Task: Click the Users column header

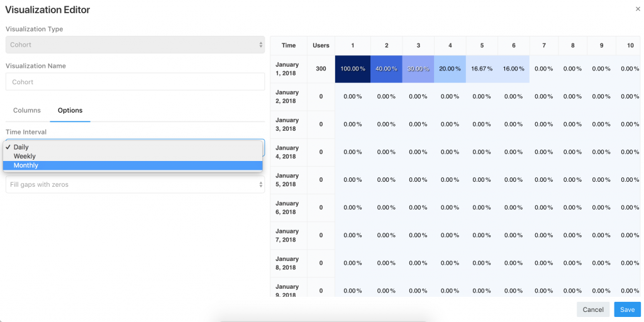Action: click(x=321, y=45)
